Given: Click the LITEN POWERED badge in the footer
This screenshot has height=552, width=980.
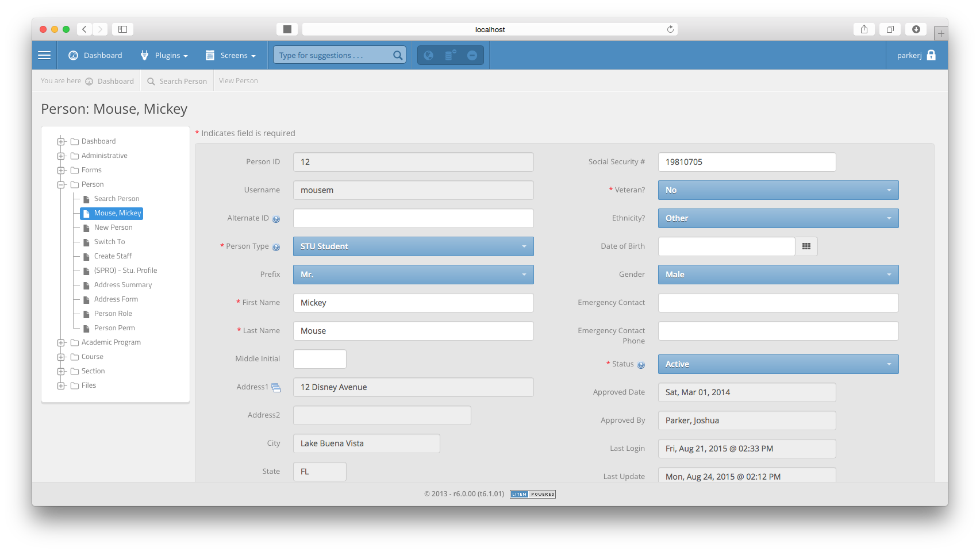Looking at the screenshot, I should (532, 493).
